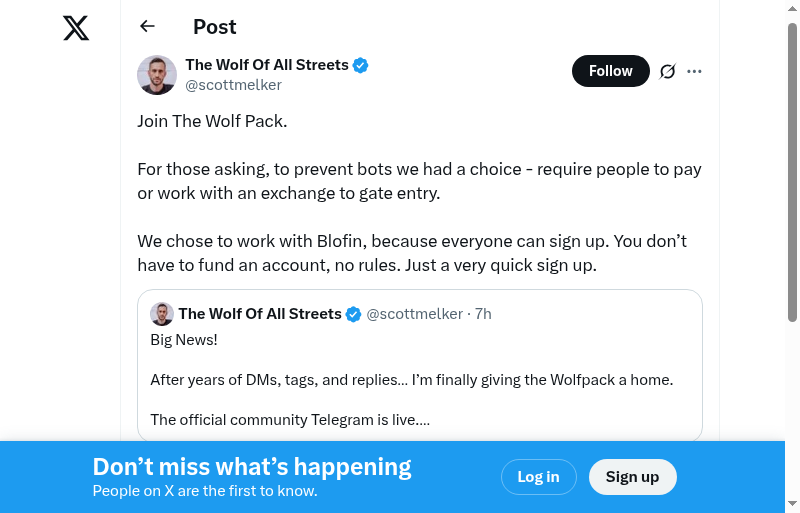
Task: Click the Grok circle-slash icon
Action: point(668,71)
